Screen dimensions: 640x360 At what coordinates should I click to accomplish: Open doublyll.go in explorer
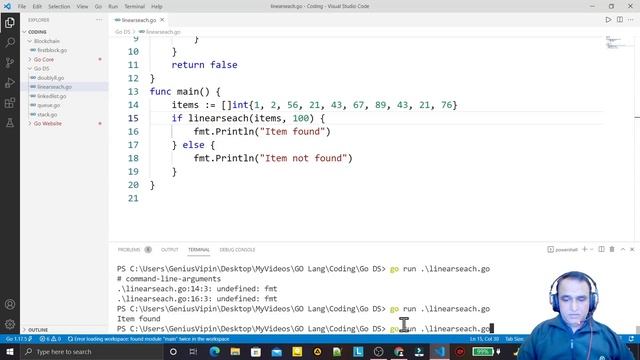point(64,78)
